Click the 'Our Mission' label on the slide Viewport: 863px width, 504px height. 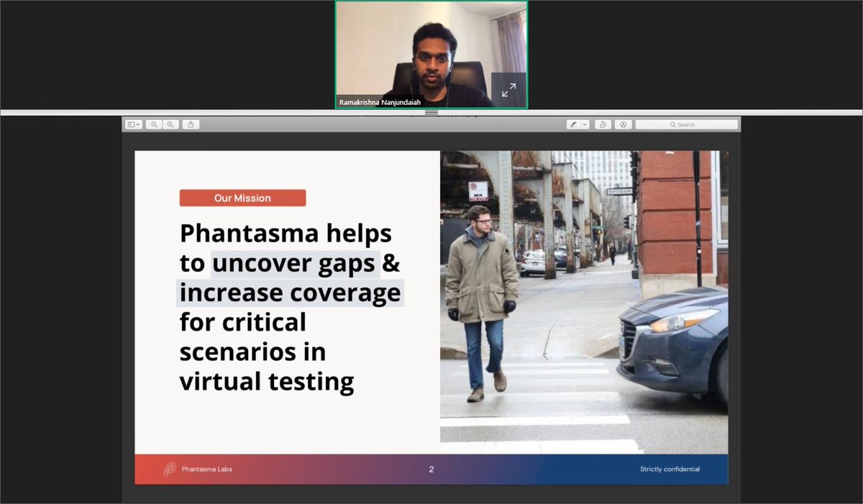coord(242,198)
